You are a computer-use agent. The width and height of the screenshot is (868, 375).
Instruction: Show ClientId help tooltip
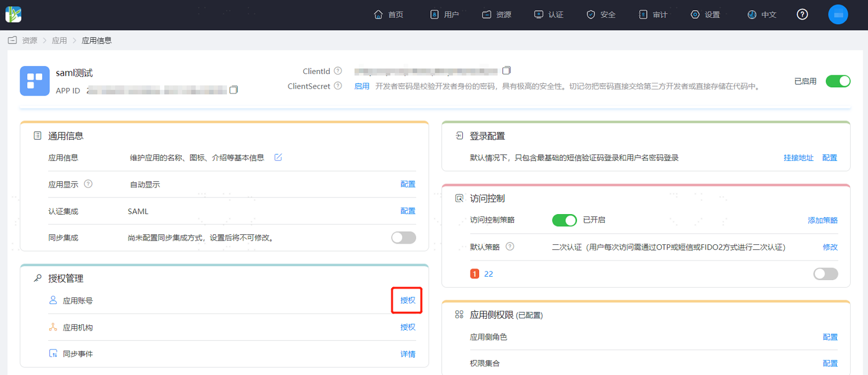(338, 71)
